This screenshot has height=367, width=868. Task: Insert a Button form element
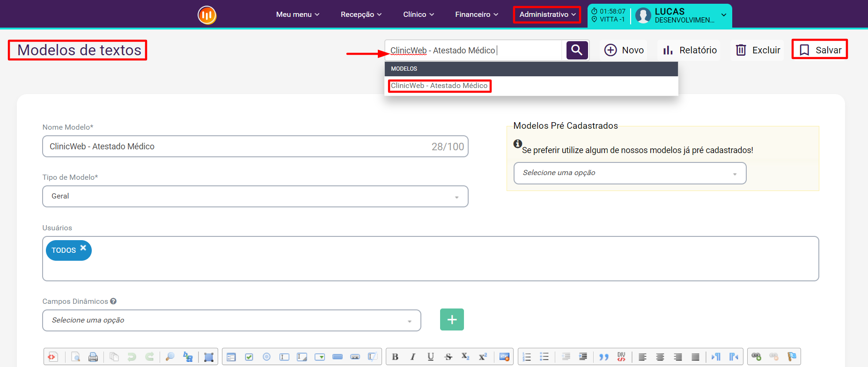tap(338, 357)
